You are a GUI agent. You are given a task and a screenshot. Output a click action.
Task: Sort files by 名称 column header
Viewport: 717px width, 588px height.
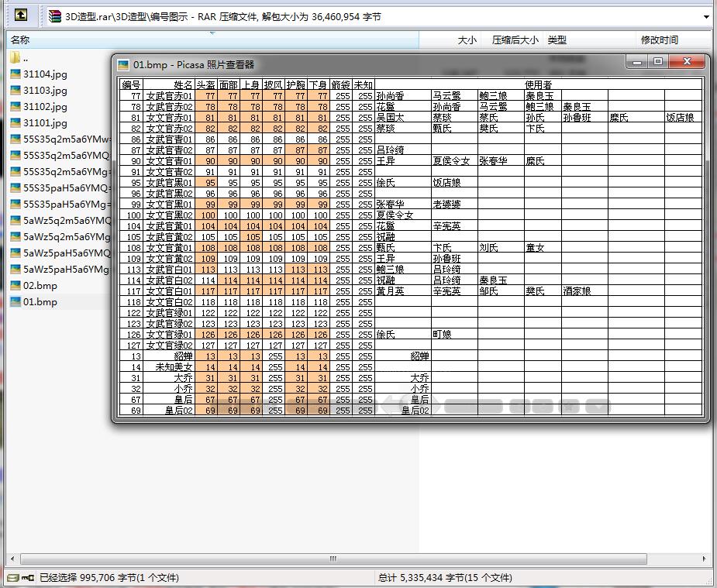(20, 40)
